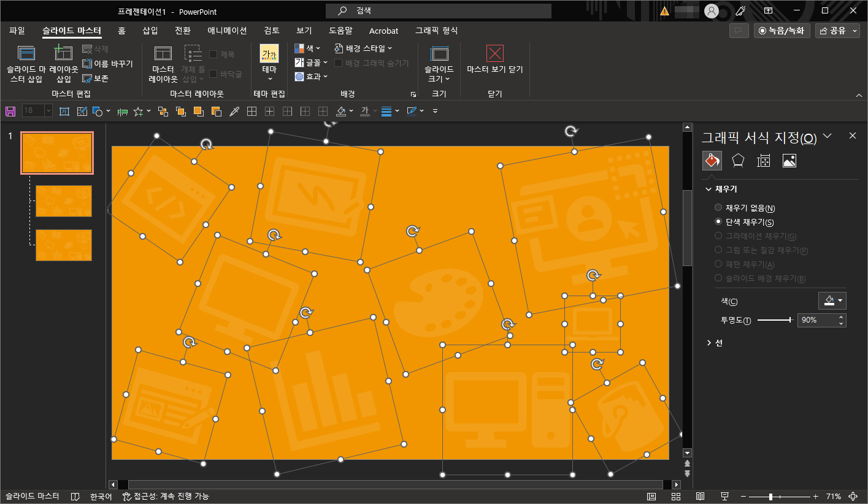Click the 마스터 보기 닫기 red X icon
This screenshot has width=868, height=504.
[494, 53]
